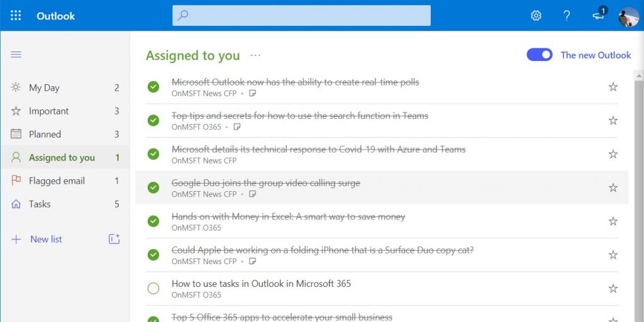644x322 pixels.
Task: Mark the Money in Excel task important
Action: [613, 221]
